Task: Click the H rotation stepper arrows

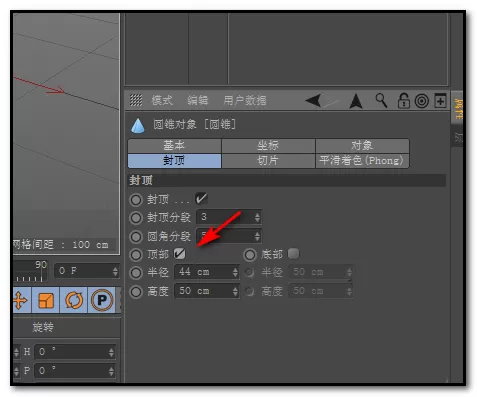Action: [111, 352]
